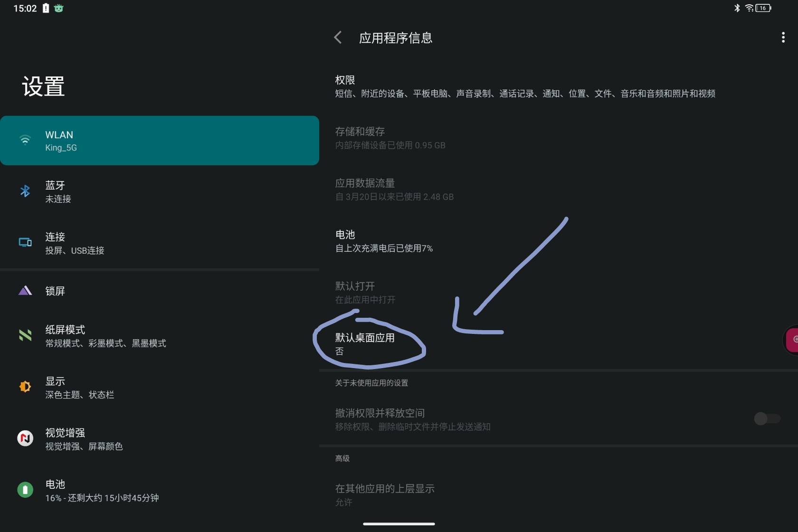The width and height of the screenshot is (798, 532).
Task: Tap the 连接 devices icon
Action: [x=25, y=242]
